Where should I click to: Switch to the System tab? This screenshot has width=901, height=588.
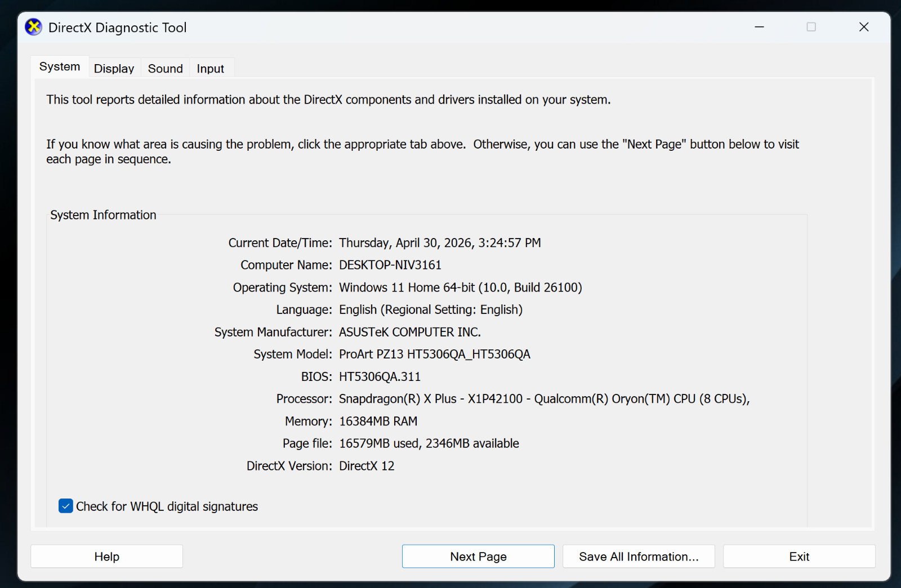click(60, 66)
